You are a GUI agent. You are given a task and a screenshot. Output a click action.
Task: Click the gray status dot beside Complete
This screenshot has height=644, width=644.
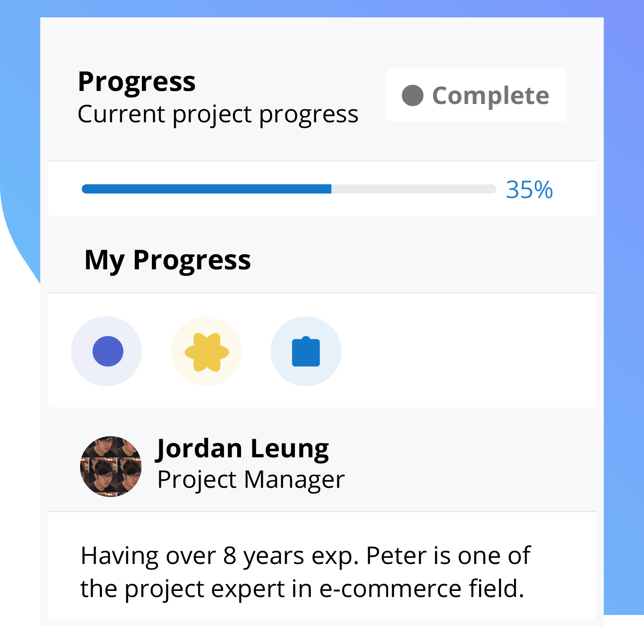point(413,95)
